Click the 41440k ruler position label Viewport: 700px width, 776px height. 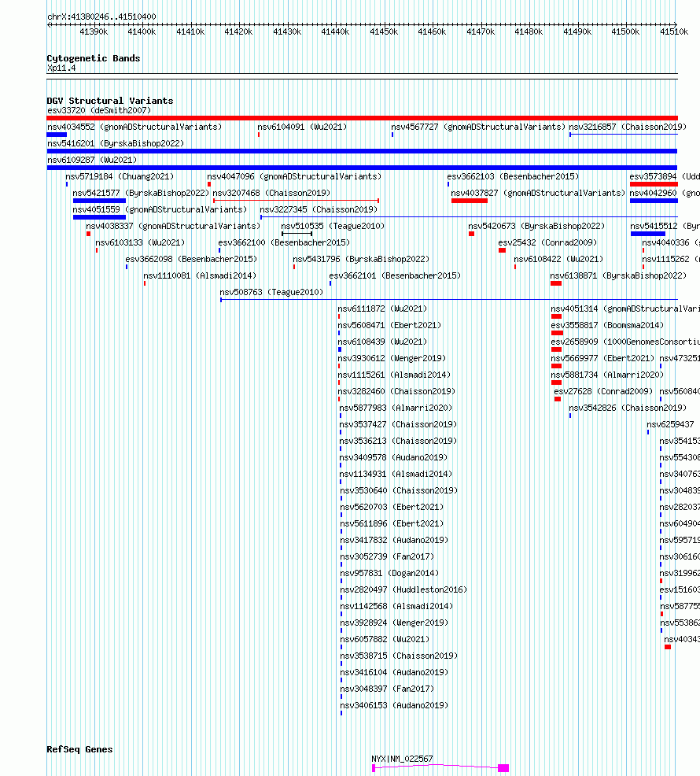(x=335, y=31)
